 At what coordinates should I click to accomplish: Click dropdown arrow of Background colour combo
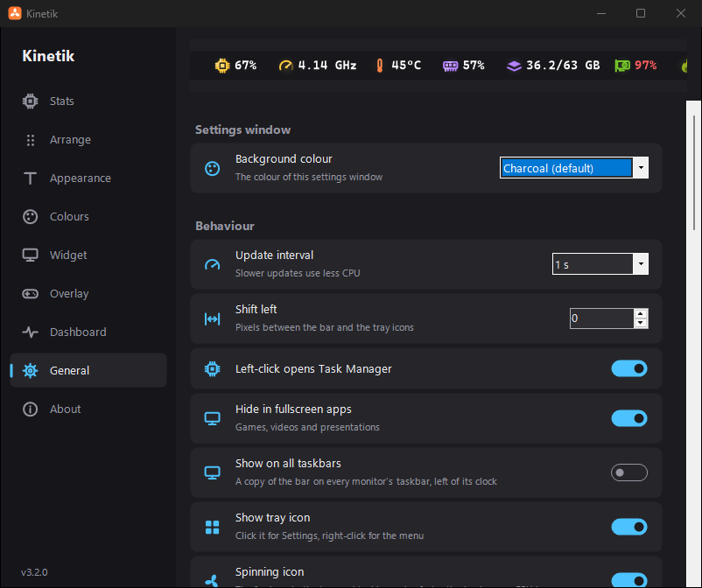click(641, 168)
